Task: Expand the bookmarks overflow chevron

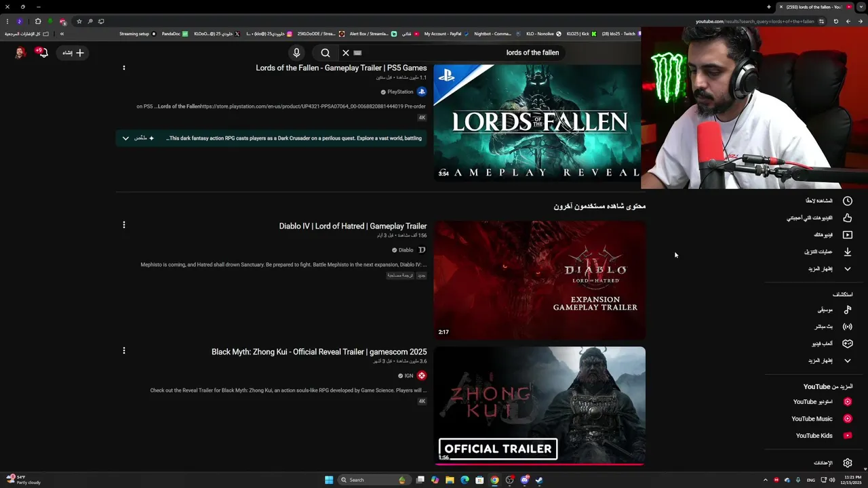Action: pos(62,33)
